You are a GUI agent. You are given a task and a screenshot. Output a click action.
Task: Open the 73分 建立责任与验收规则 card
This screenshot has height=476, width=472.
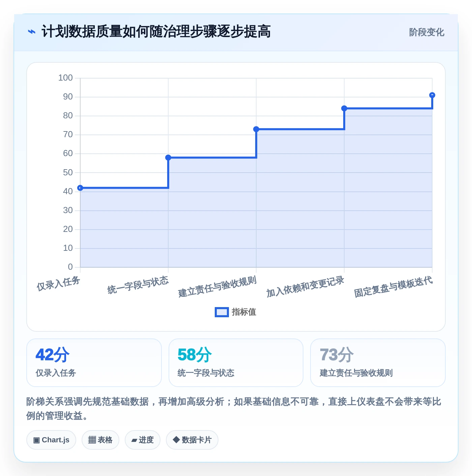pos(378,363)
